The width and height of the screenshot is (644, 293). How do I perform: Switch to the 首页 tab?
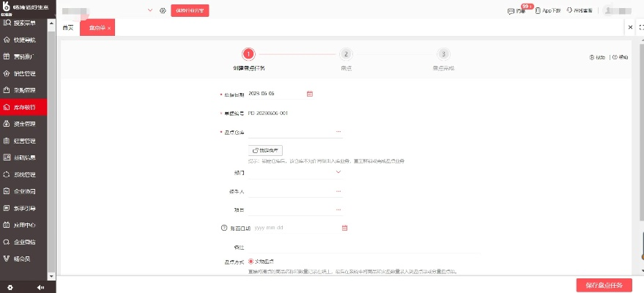pos(67,27)
